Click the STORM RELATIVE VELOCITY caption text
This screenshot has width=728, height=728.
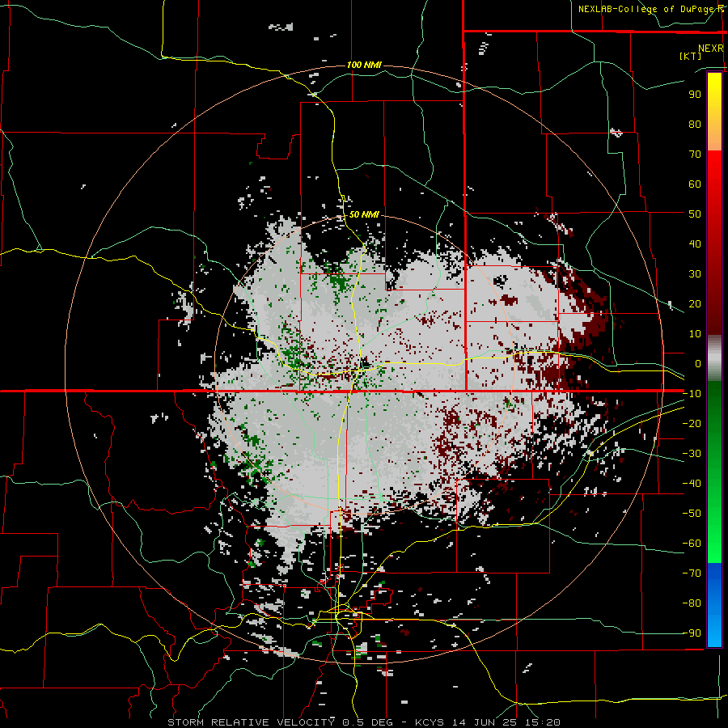(x=251, y=722)
